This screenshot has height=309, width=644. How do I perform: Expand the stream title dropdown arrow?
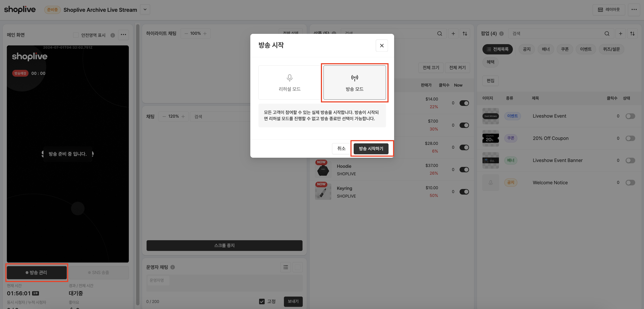click(145, 9)
